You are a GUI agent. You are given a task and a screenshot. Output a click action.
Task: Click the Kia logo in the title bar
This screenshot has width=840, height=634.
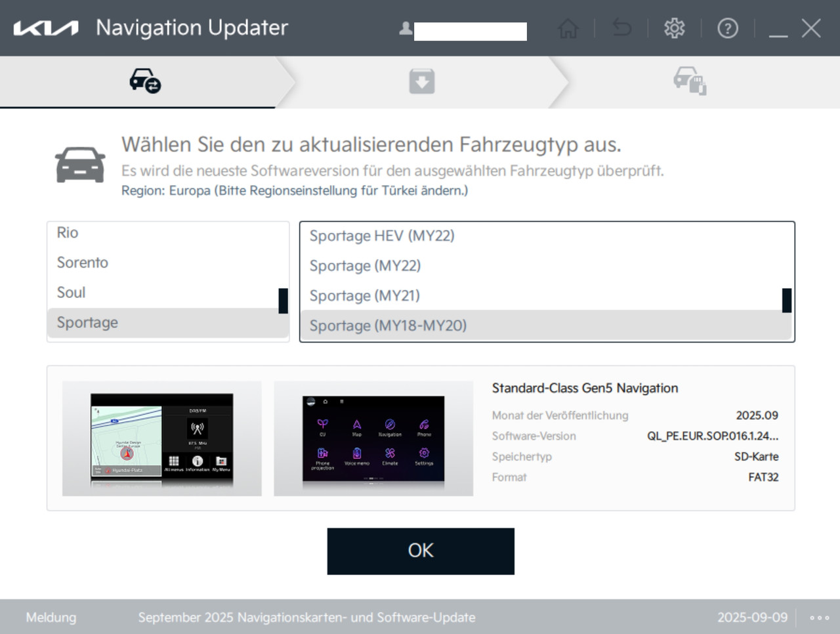pos(45,28)
